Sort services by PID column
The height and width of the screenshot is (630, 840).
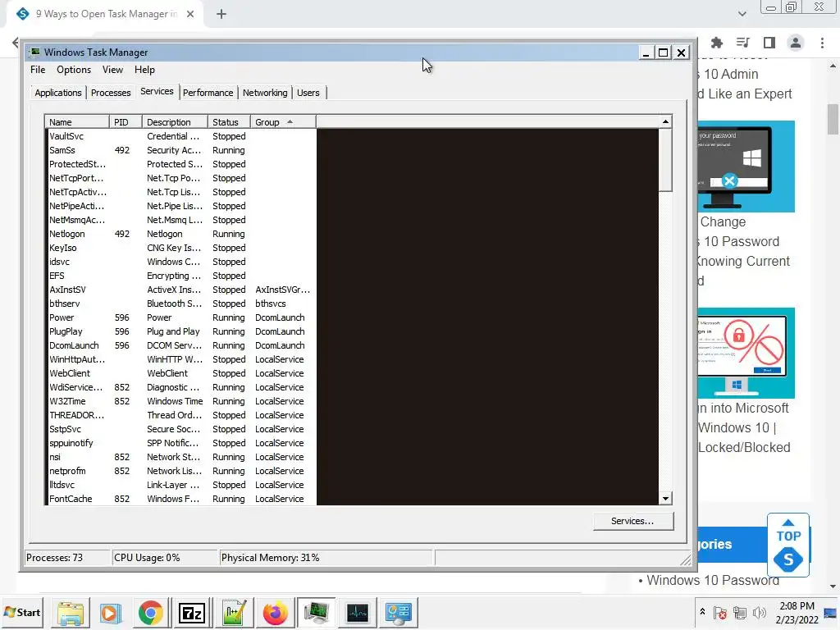point(126,122)
